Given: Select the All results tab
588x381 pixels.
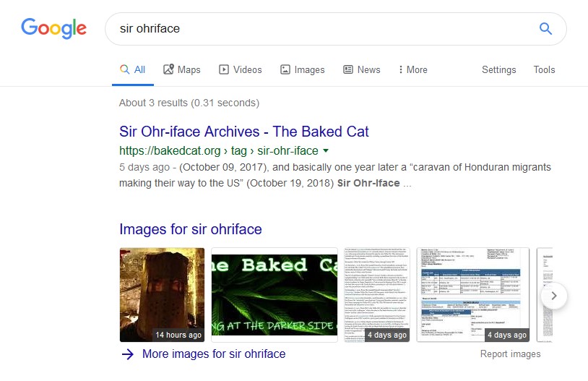Looking at the screenshot, I should click(x=133, y=70).
